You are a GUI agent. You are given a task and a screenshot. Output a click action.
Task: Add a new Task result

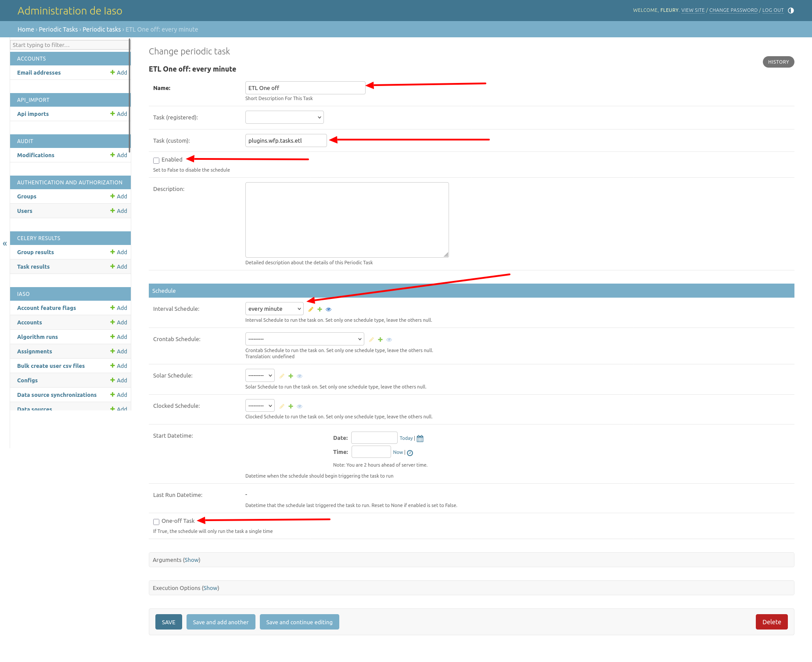(119, 266)
